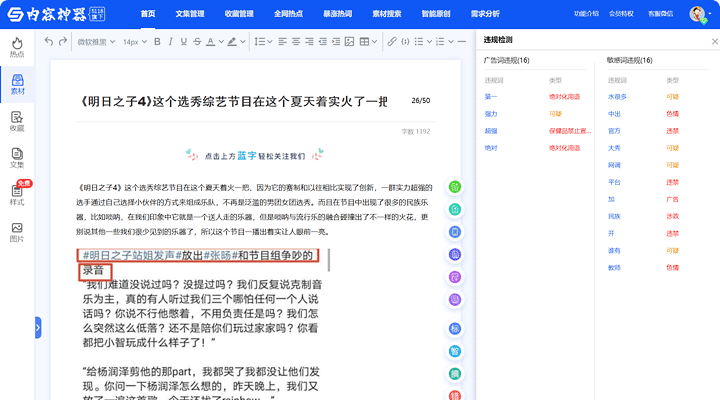This screenshot has width=720, height=400.
Task: Insert a hyperlink
Action: [392, 42]
